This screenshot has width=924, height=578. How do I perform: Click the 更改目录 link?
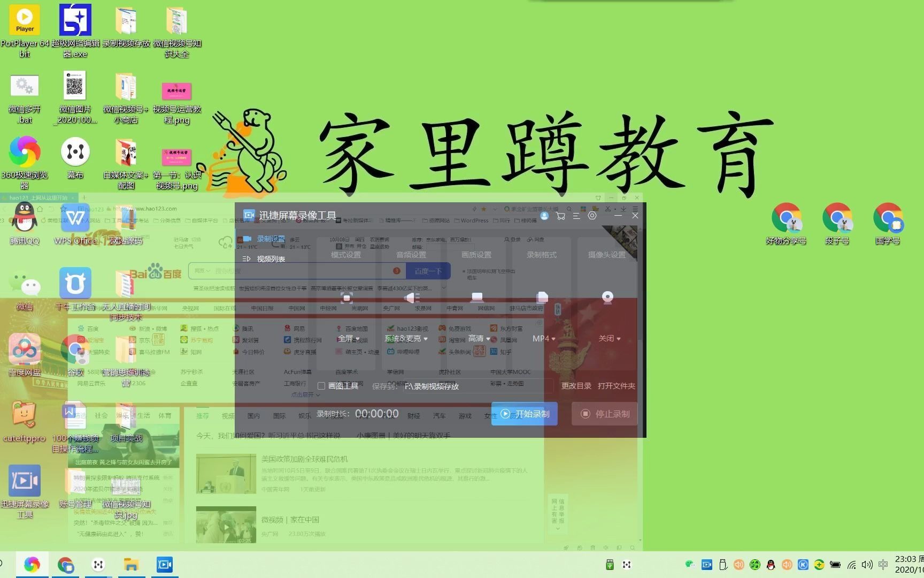pyautogui.click(x=576, y=386)
